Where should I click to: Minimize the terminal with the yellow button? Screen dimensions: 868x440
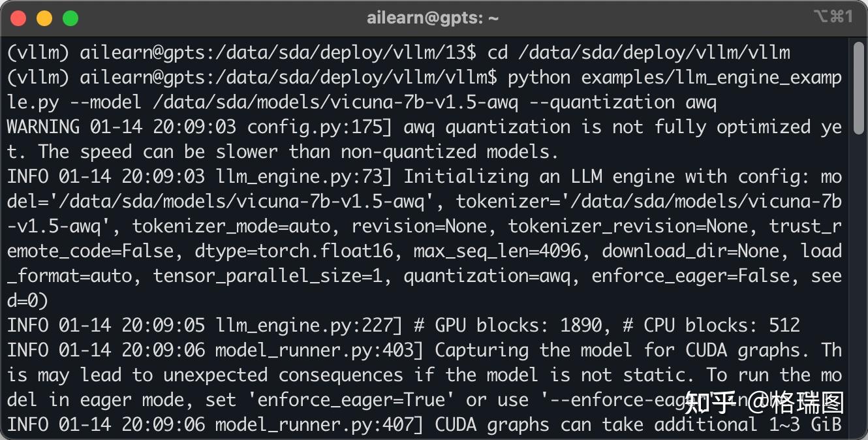coord(44,18)
